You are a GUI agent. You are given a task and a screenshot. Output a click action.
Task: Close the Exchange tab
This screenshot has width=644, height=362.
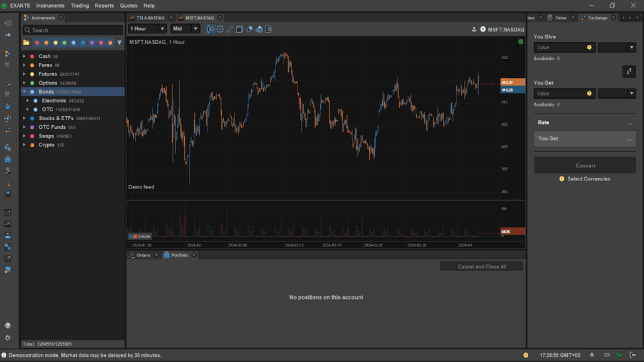click(x=613, y=18)
